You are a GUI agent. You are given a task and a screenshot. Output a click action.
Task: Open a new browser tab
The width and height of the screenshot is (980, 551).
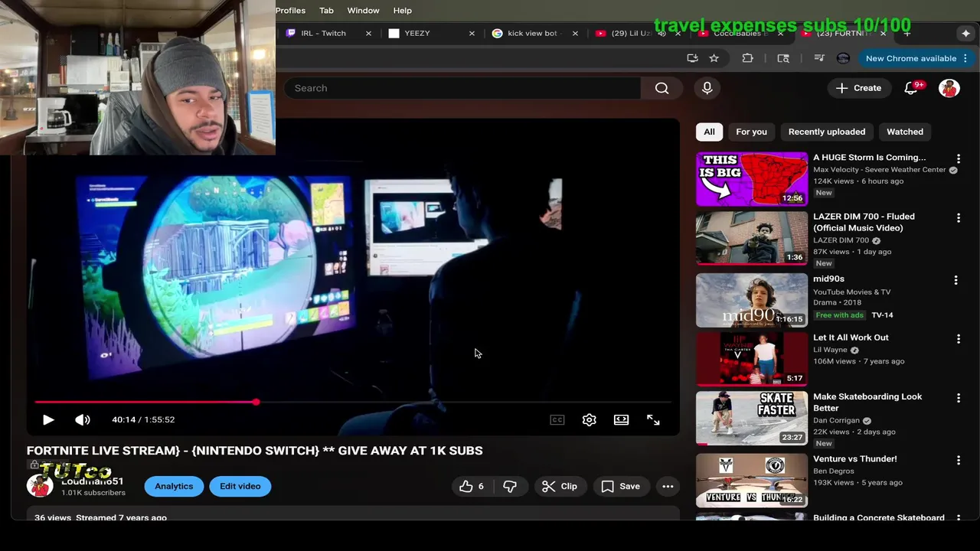(x=906, y=34)
